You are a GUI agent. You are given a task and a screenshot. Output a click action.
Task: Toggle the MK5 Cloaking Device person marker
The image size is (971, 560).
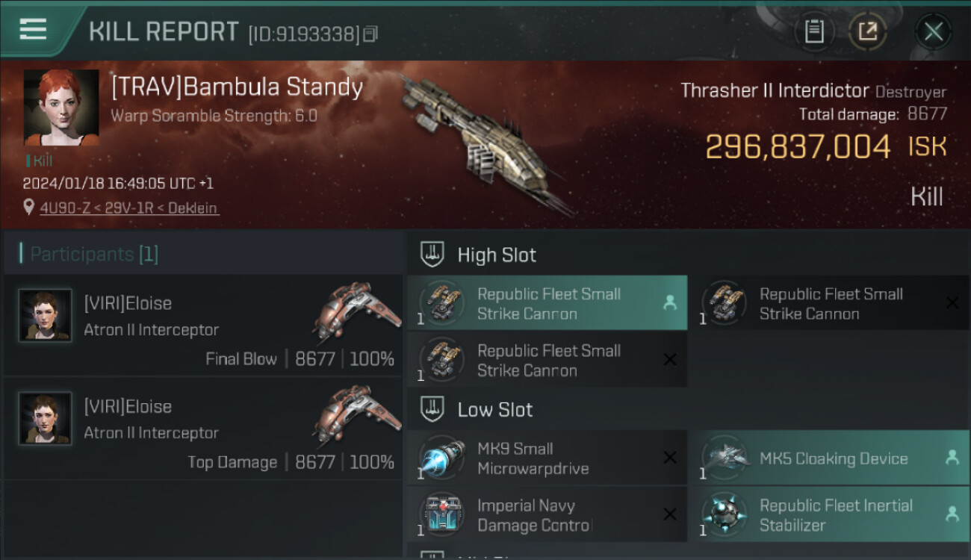coord(952,458)
